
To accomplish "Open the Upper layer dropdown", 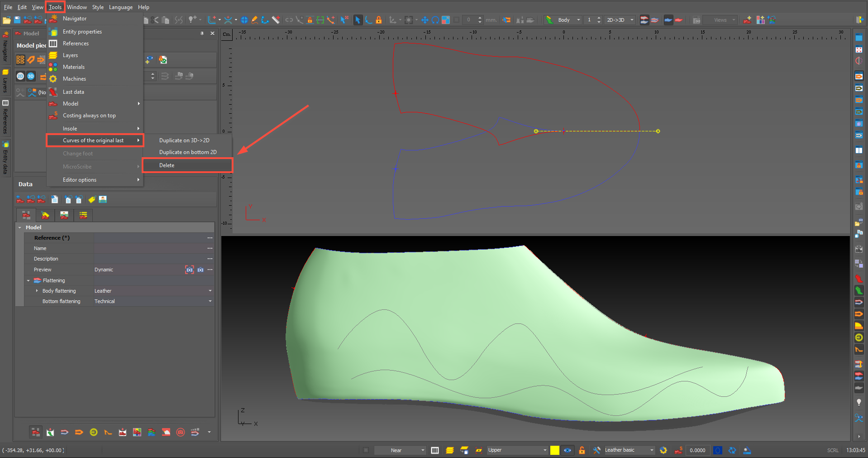I will 545,450.
